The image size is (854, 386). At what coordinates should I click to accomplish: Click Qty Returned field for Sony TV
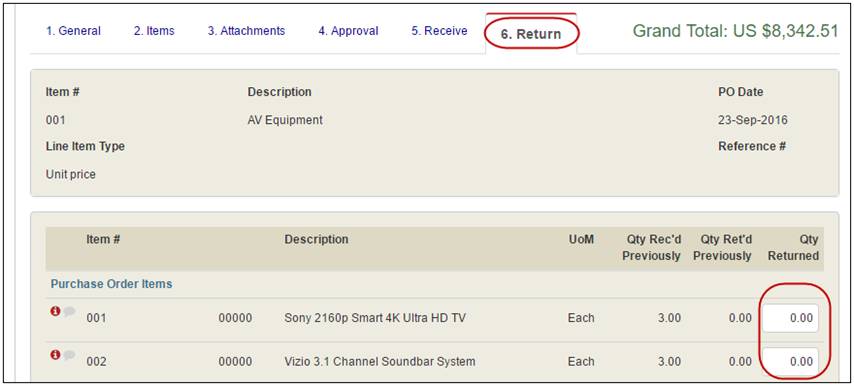click(x=790, y=318)
